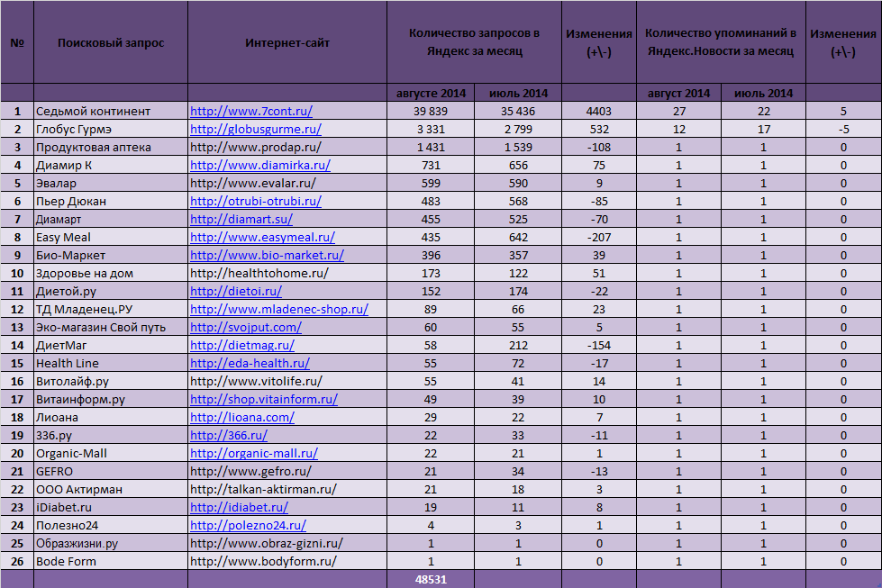Select the 'Образжизни.ру' cell
The width and height of the screenshot is (882, 588).
[x=111, y=543]
